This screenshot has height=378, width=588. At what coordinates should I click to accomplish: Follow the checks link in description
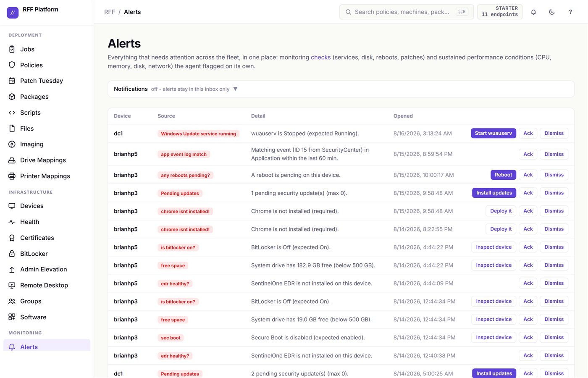point(320,57)
